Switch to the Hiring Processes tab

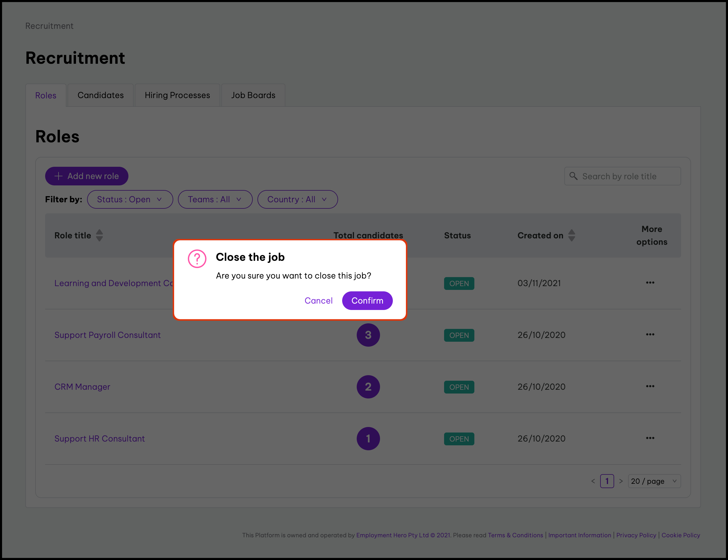tap(177, 95)
